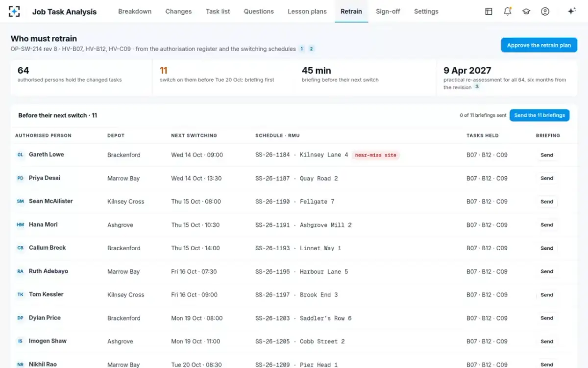Viewport: 588px width, 368px height.
Task: Click Priya Desai's PD avatar
Action: pos(21,178)
